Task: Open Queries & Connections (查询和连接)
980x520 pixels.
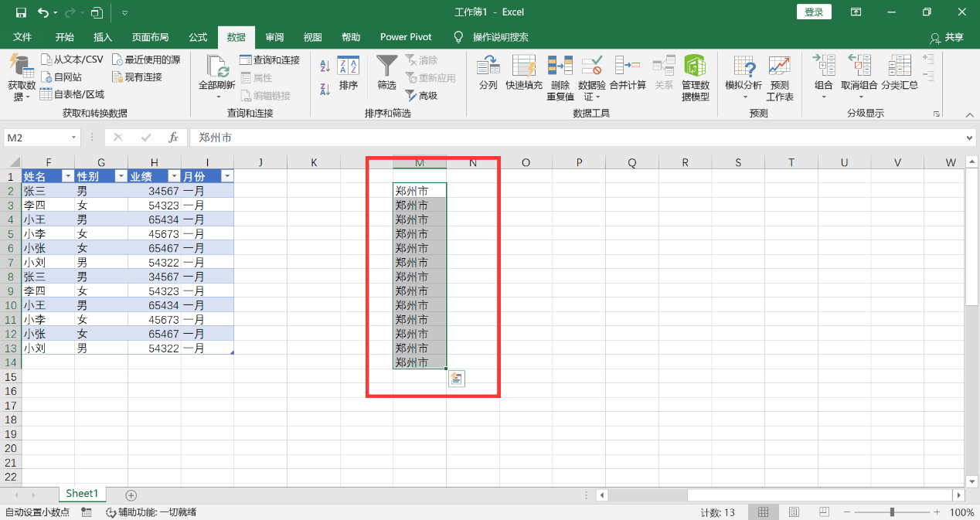Action: 270,59
